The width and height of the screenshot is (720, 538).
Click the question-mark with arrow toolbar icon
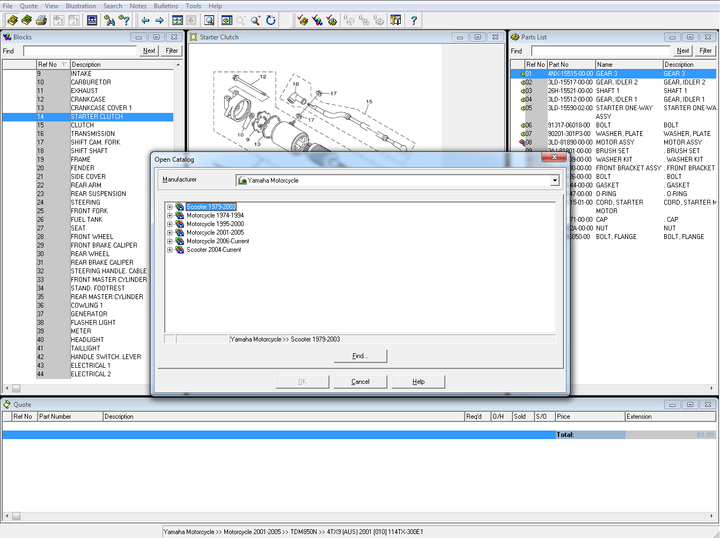(124, 20)
